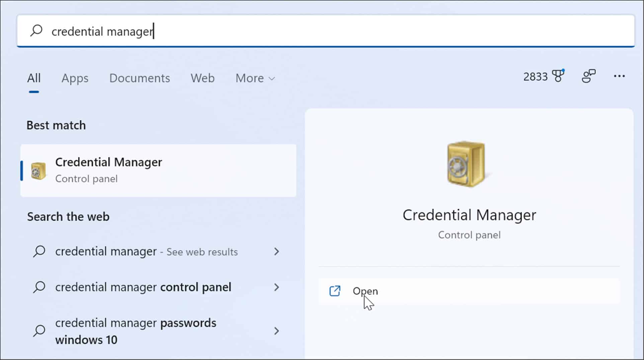Click the magnifier icon in the search box

point(36,31)
